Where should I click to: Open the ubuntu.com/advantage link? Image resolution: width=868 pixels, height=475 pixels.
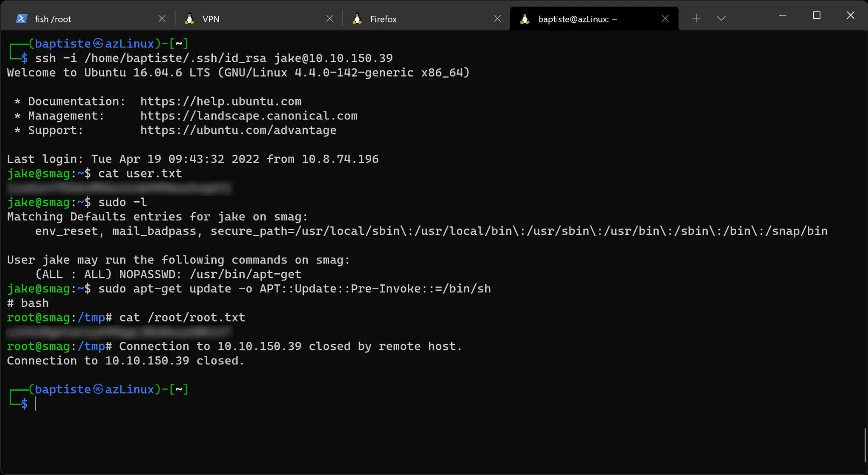[x=238, y=130]
